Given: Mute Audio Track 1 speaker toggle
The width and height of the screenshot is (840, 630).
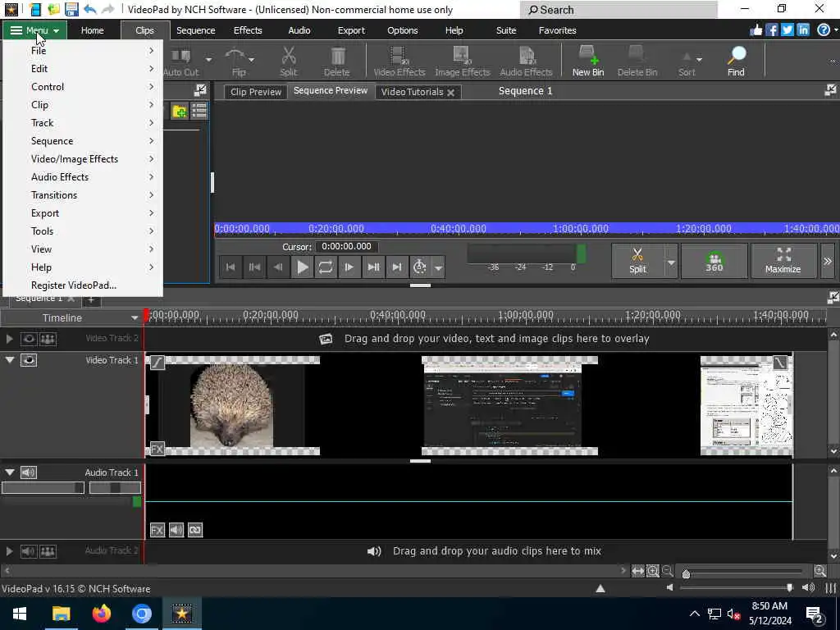Looking at the screenshot, I should tap(29, 472).
